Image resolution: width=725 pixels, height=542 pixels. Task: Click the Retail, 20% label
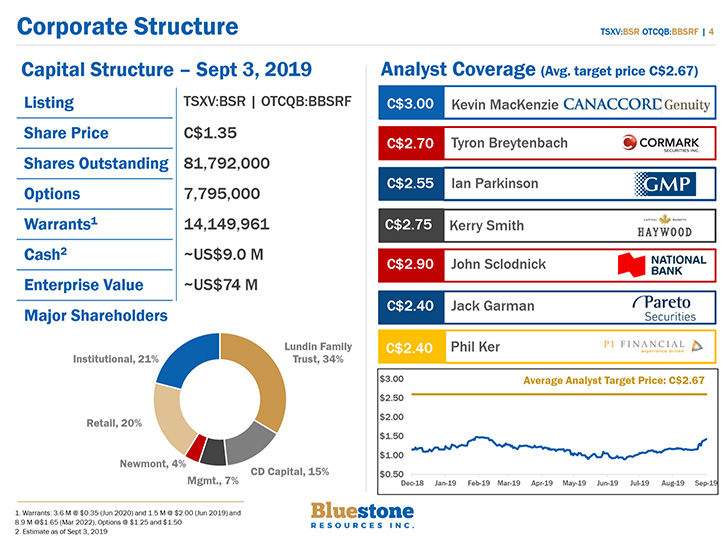pos(114,423)
